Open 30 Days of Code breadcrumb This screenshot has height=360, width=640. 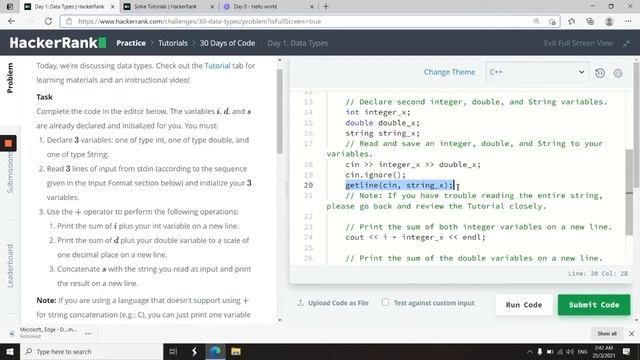coord(227,43)
